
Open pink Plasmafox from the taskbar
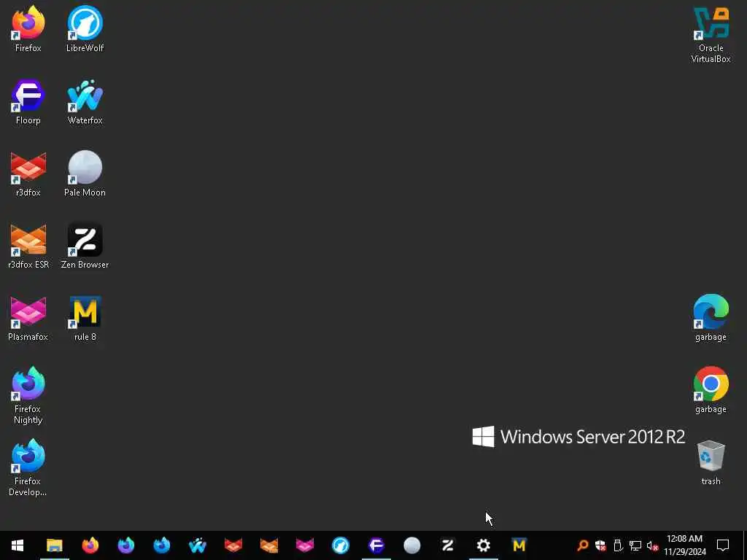click(304, 545)
